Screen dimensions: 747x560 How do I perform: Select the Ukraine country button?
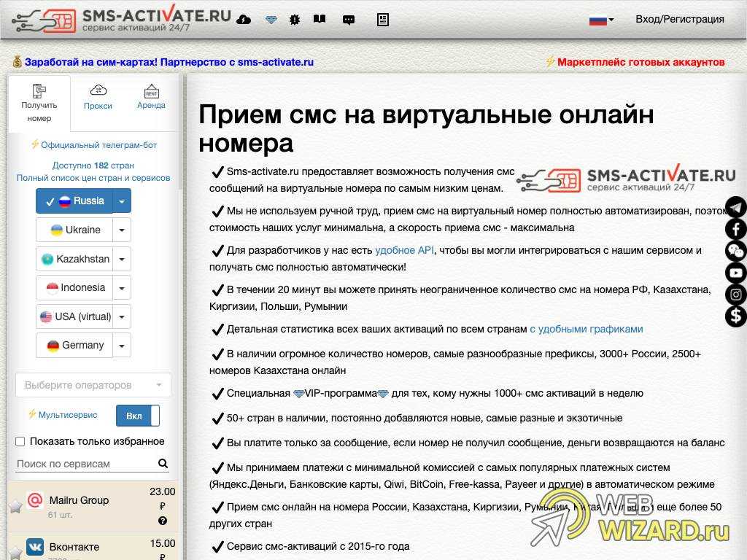click(74, 230)
